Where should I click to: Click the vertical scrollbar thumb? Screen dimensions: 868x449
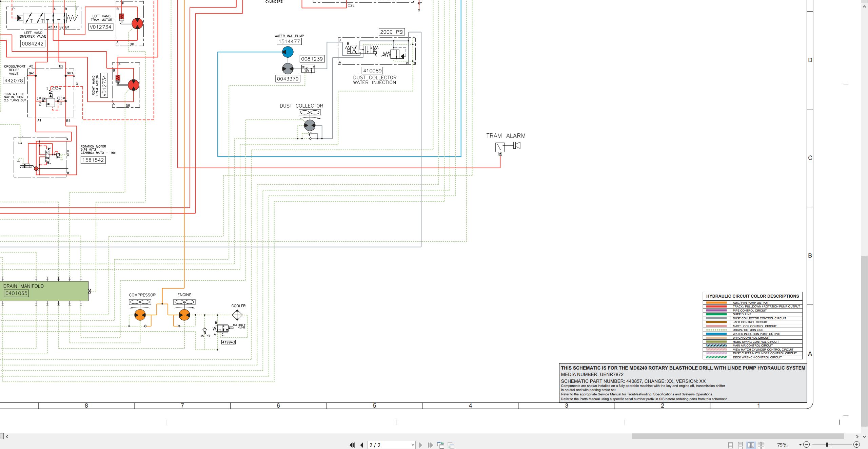coord(865,341)
